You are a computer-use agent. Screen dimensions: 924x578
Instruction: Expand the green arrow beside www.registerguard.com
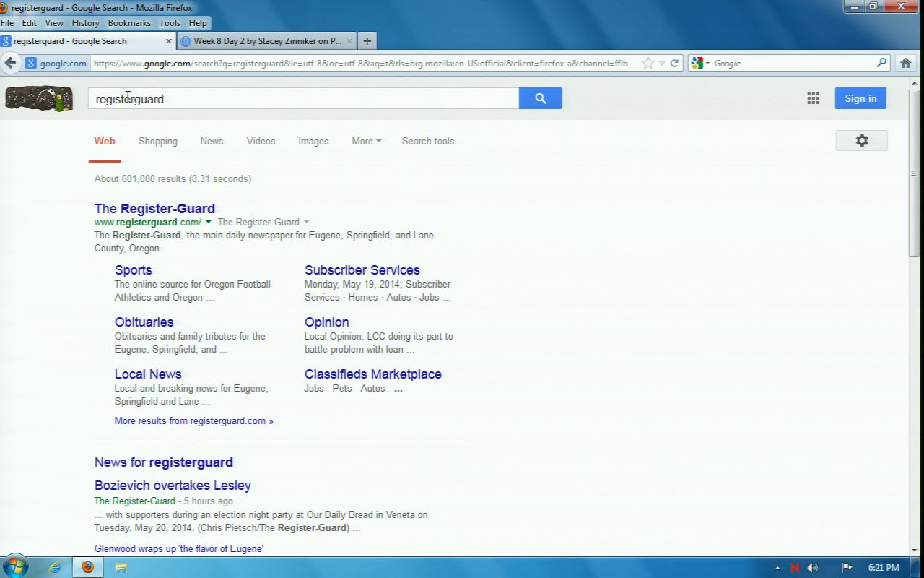coord(209,223)
